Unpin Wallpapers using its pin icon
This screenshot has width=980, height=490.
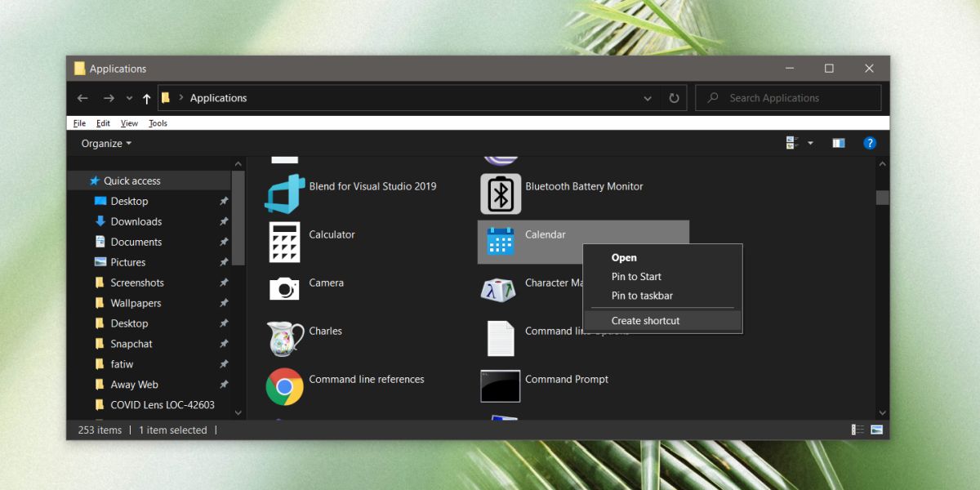[224, 303]
